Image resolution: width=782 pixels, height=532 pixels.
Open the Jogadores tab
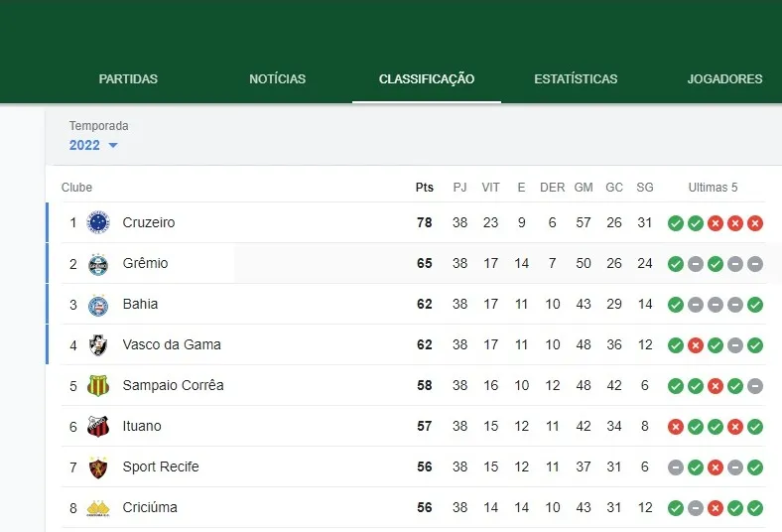[x=724, y=79]
